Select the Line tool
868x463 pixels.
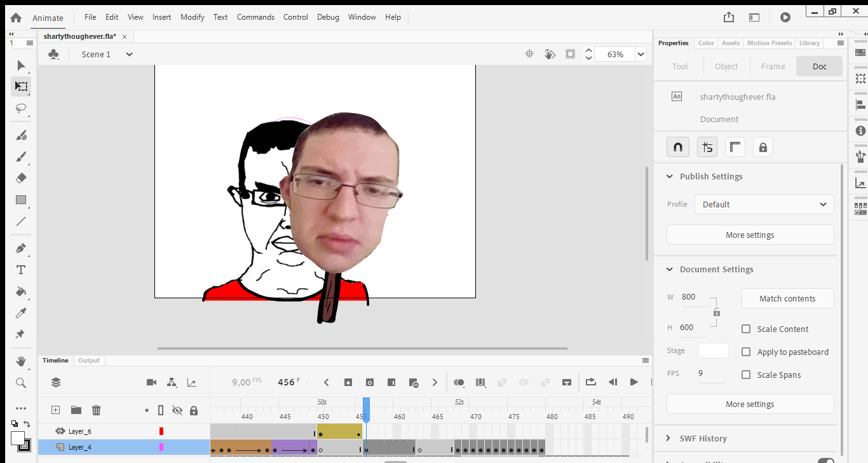pos(21,221)
